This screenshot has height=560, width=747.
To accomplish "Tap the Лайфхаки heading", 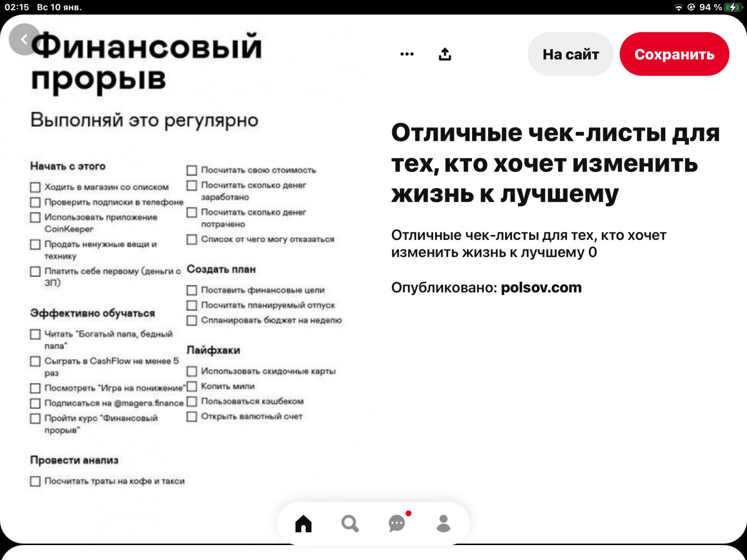I will pos(213,350).
